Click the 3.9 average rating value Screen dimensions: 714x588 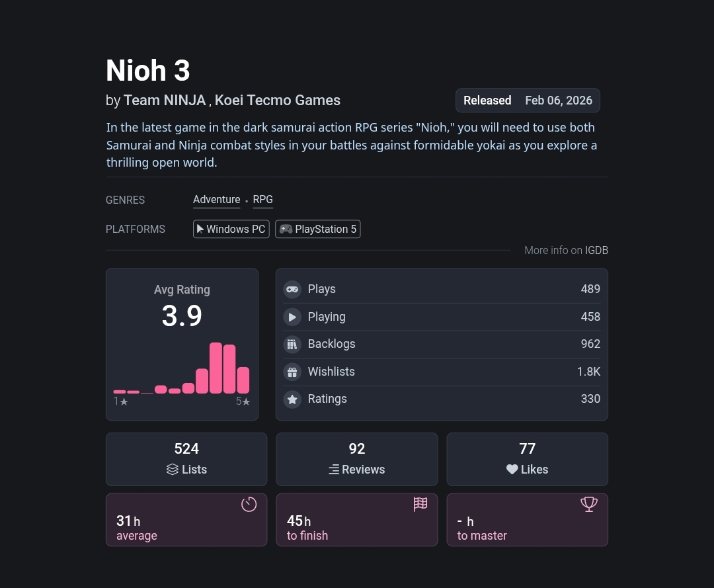182,315
